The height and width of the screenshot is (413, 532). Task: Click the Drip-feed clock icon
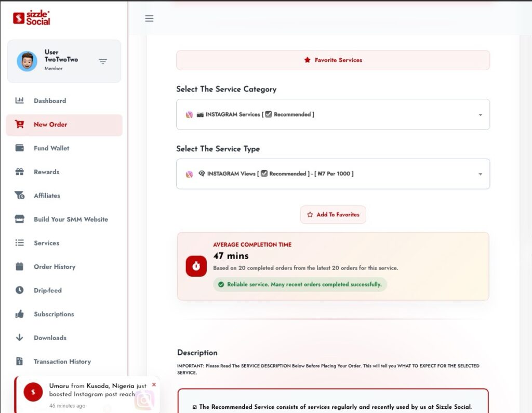coord(19,290)
